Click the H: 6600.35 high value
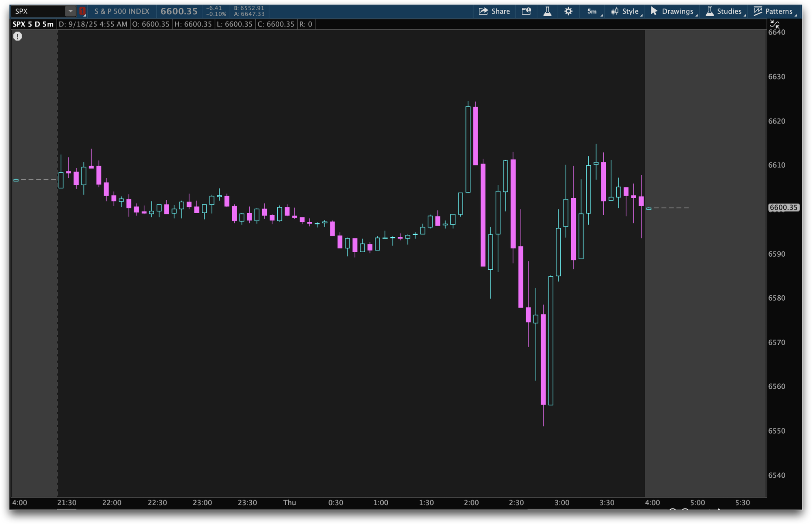812x524 pixels. click(193, 24)
